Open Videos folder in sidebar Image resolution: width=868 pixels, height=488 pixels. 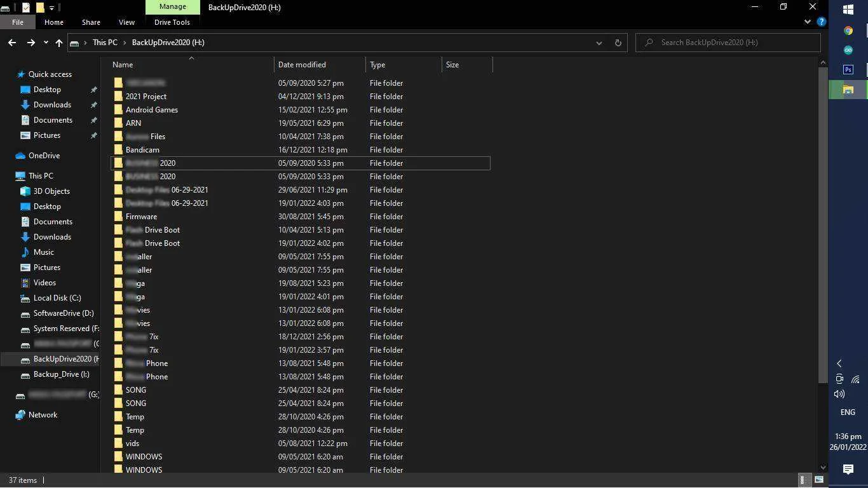[x=44, y=283]
